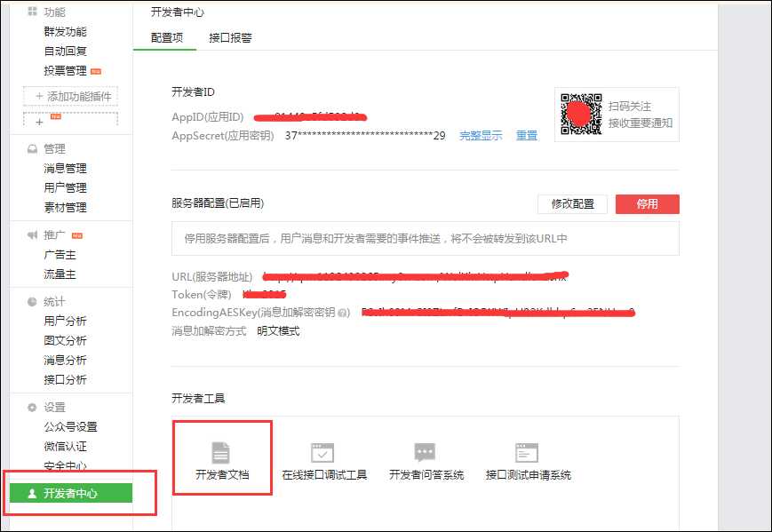Open 广告主 in sidebar
The width and height of the screenshot is (772, 532).
click(60, 255)
